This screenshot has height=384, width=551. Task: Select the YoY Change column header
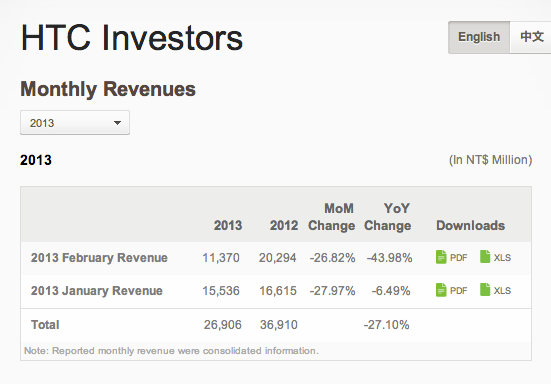click(x=387, y=217)
